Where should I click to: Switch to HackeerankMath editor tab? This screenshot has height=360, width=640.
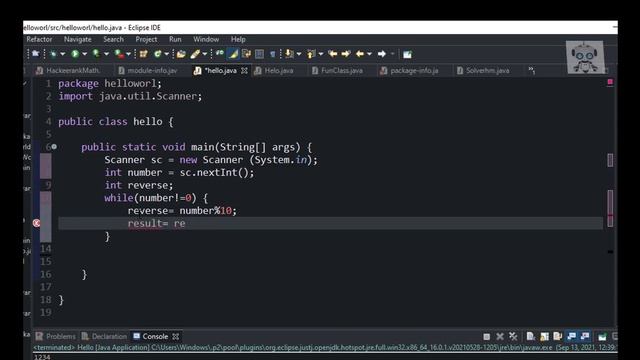[x=68, y=71]
